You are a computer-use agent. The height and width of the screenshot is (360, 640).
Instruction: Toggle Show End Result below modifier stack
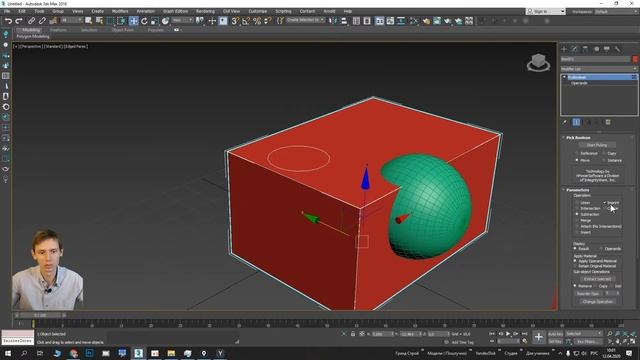[576, 122]
